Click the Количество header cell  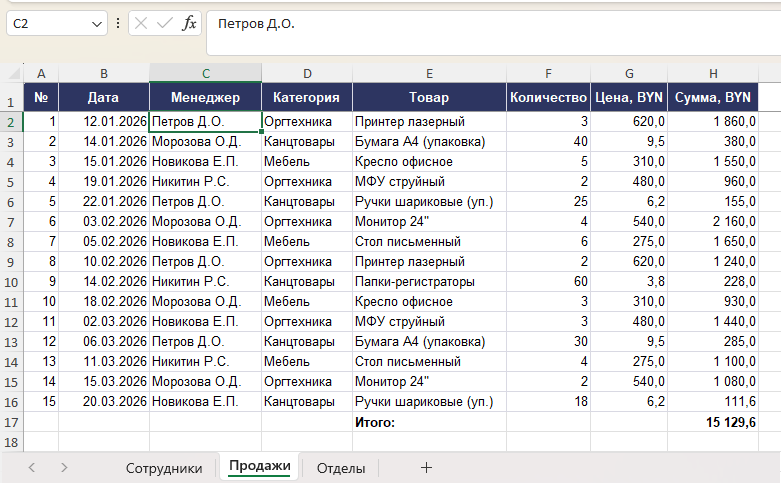[x=548, y=97]
